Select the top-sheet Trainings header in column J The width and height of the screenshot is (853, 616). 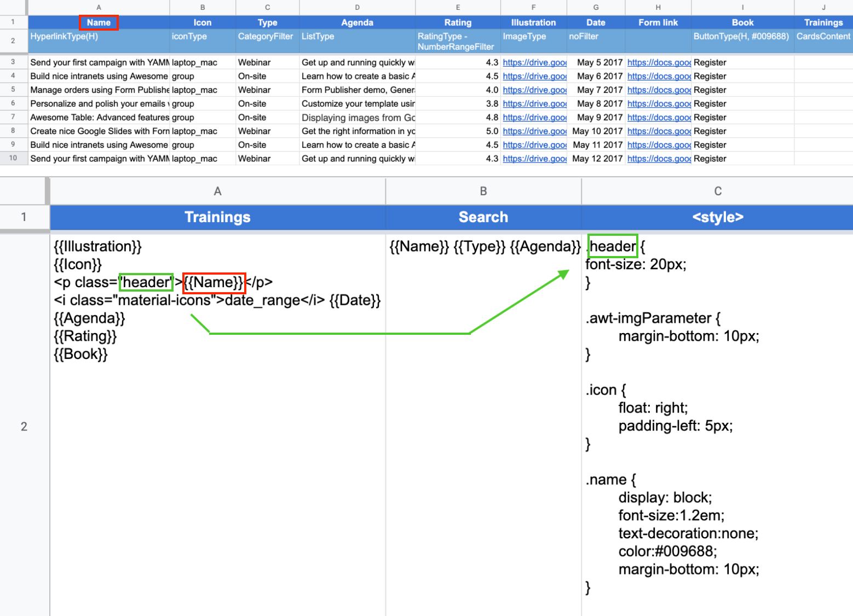click(x=823, y=22)
